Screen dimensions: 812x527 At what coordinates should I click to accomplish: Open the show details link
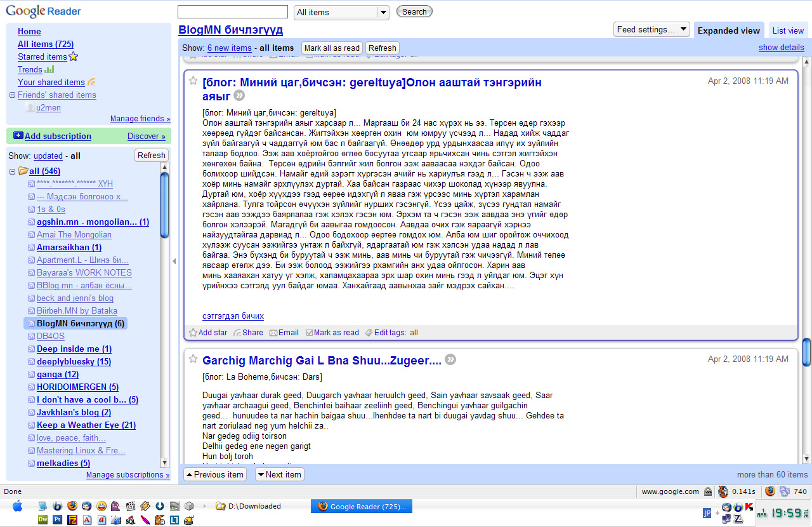781,48
